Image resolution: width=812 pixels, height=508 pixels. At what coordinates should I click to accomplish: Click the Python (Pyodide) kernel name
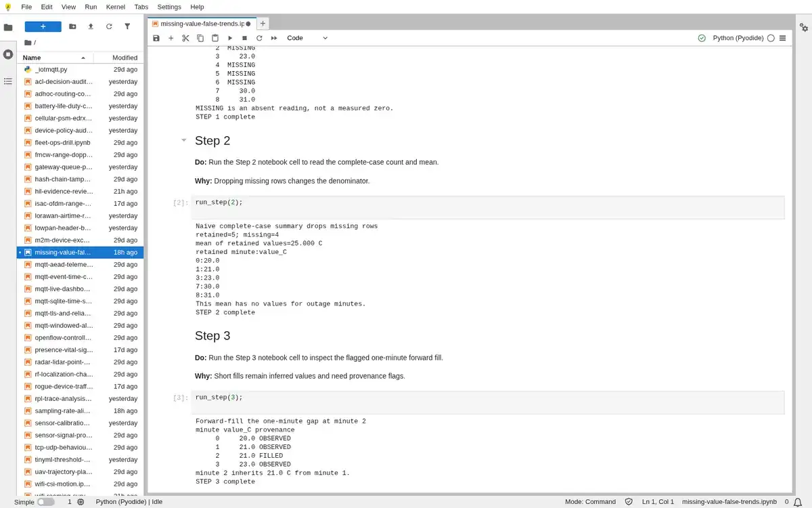pyautogui.click(x=738, y=38)
